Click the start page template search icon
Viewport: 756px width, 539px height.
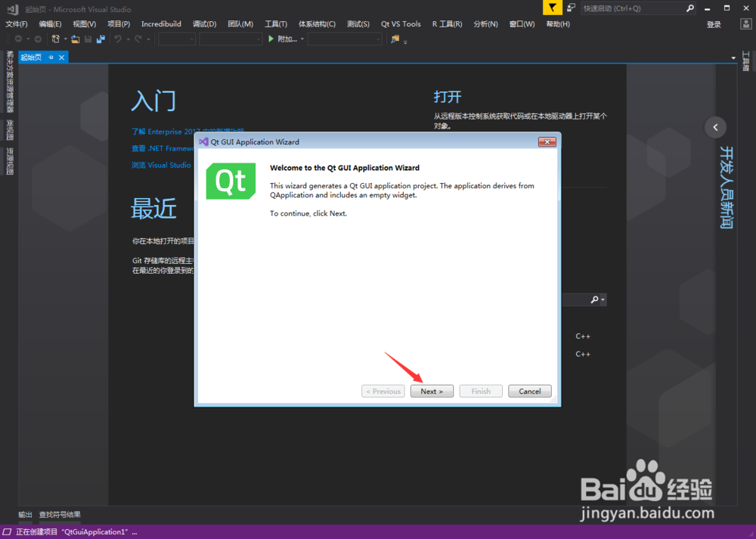594,299
